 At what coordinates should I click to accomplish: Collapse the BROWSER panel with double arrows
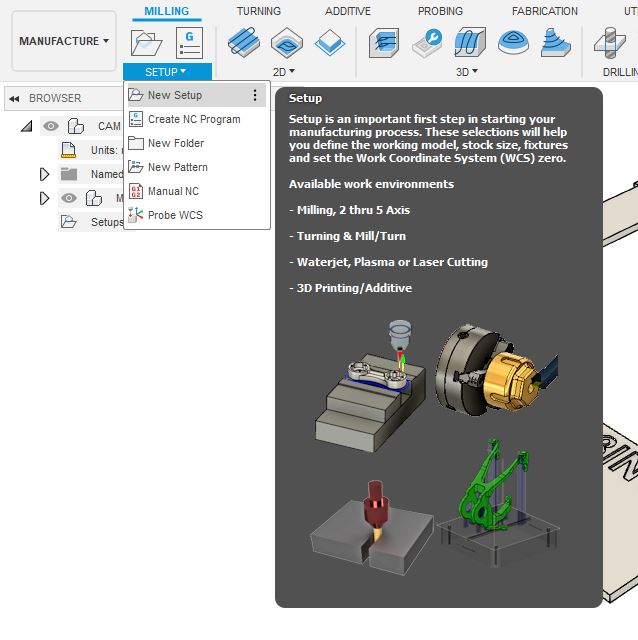(x=14, y=98)
